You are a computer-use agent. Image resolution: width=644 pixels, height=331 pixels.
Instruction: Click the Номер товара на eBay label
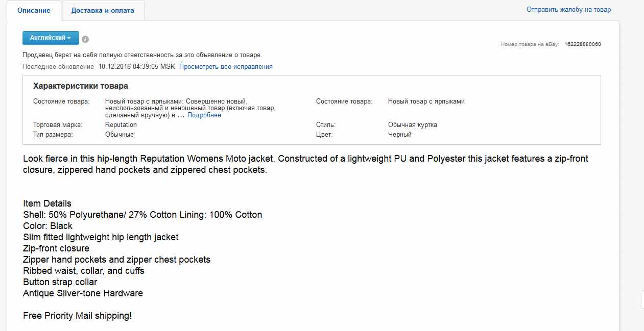click(x=530, y=44)
